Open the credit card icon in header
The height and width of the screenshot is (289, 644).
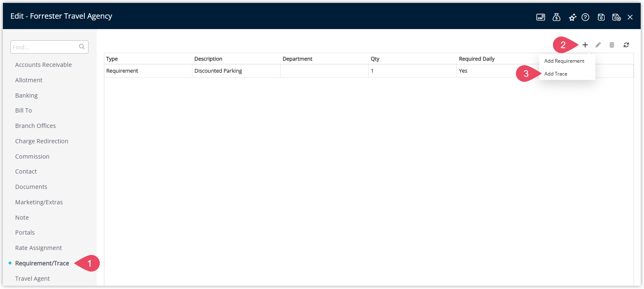tap(540, 17)
